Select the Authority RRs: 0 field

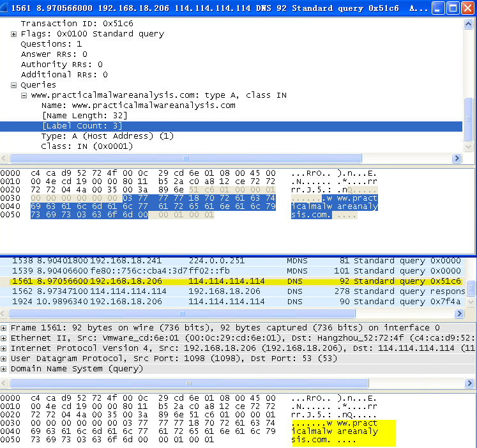(61, 65)
